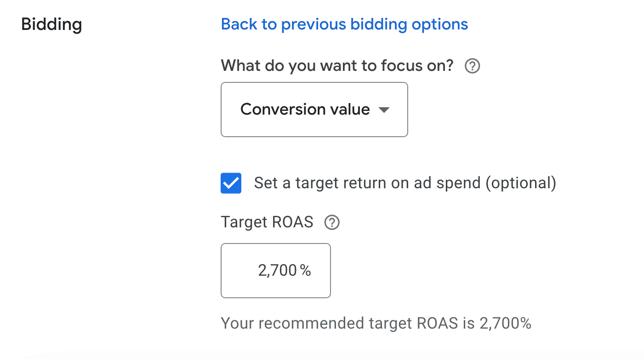Place cursor on the 2,700 value

point(277,271)
